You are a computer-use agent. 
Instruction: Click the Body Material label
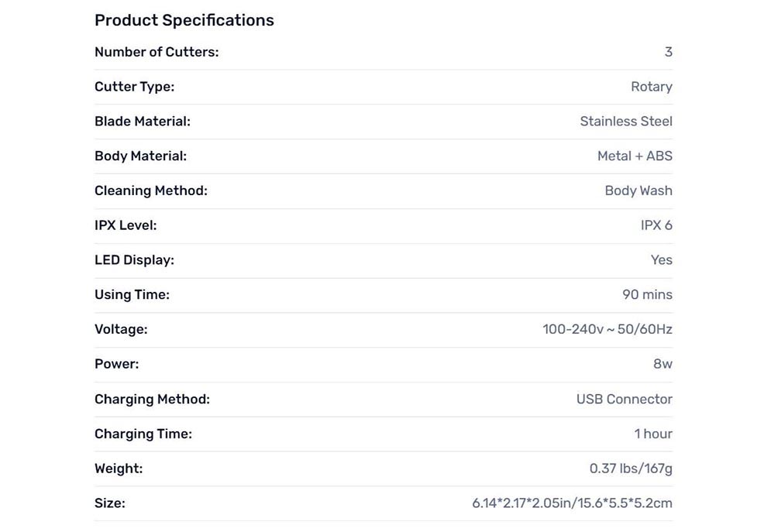(x=140, y=156)
